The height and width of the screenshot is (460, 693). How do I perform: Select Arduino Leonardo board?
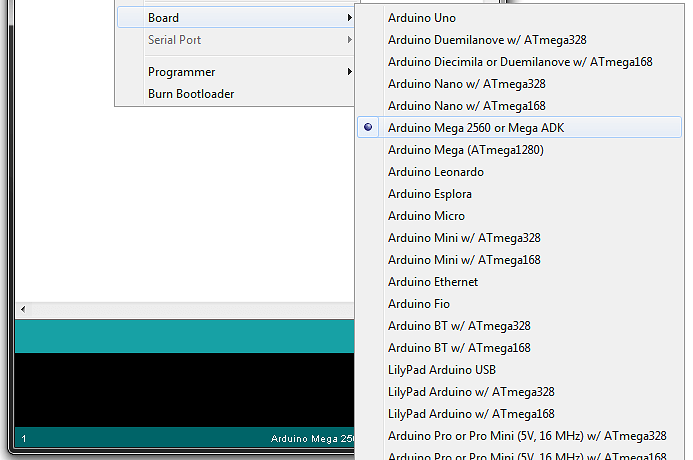click(519, 172)
